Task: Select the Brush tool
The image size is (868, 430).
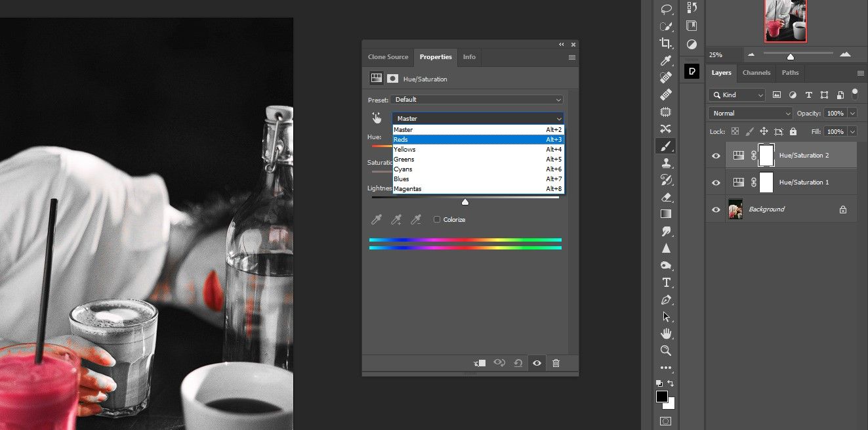Action: tap(666, 146)
